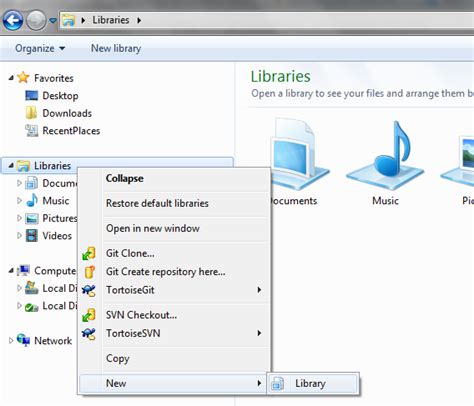Select Libraries text in the address bar

click(x=111, y=20)
